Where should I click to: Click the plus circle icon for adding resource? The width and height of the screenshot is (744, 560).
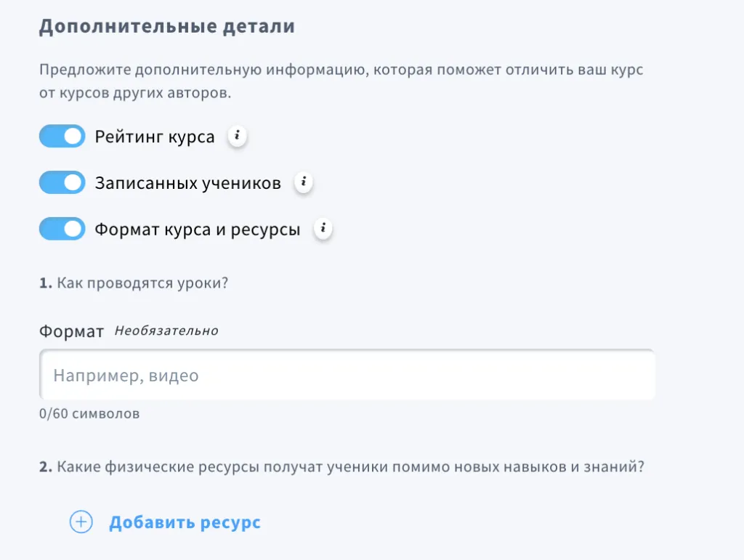(x=81, y=522)
